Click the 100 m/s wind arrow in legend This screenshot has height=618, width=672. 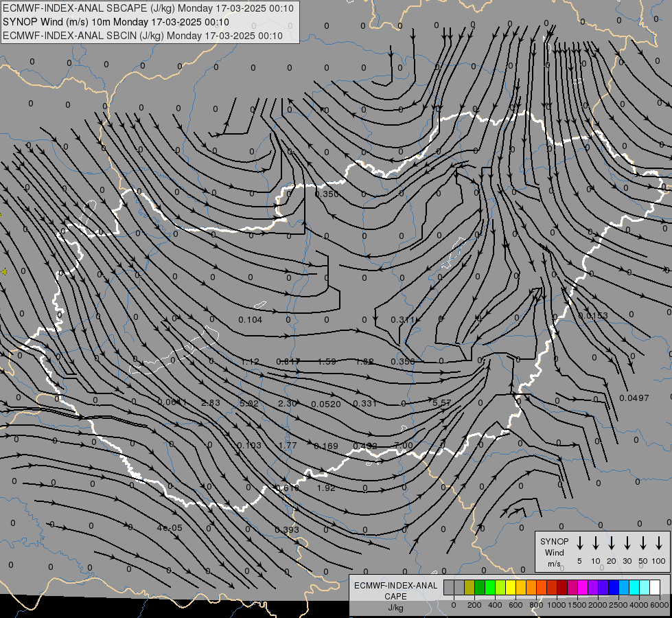659,543
